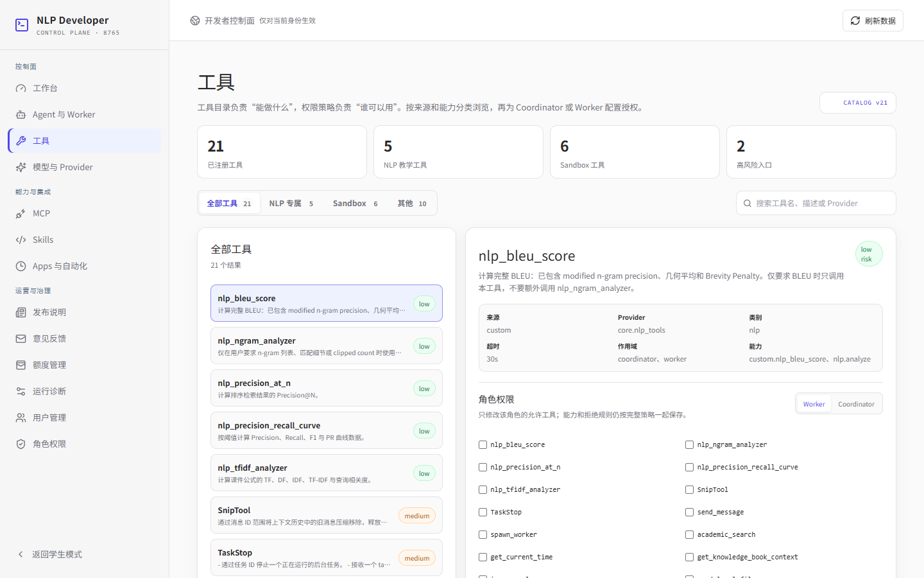Switch to the 全部工具 tab
The width and height of the screenshot is (924, 578).
[x=229, y=203]
